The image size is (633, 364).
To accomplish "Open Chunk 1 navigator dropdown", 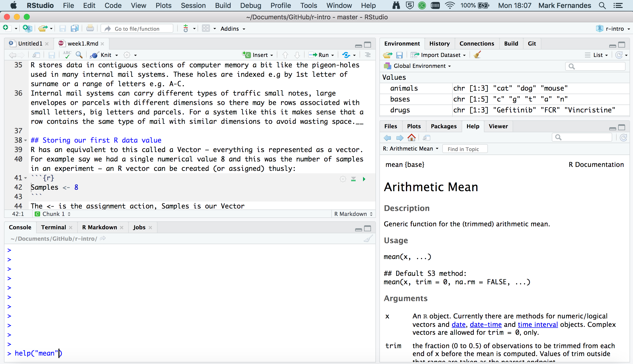I will [x=53, y=214].
